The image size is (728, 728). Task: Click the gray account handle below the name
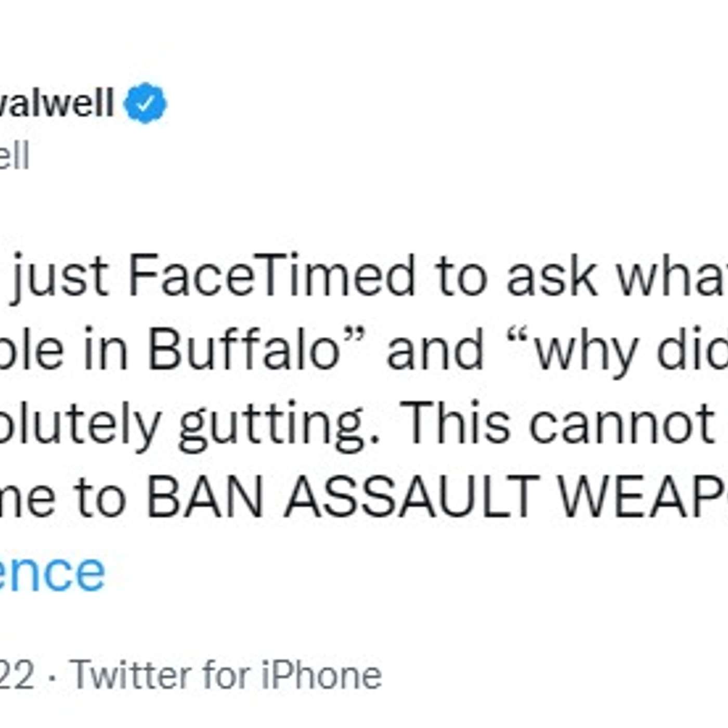point(14,157)
